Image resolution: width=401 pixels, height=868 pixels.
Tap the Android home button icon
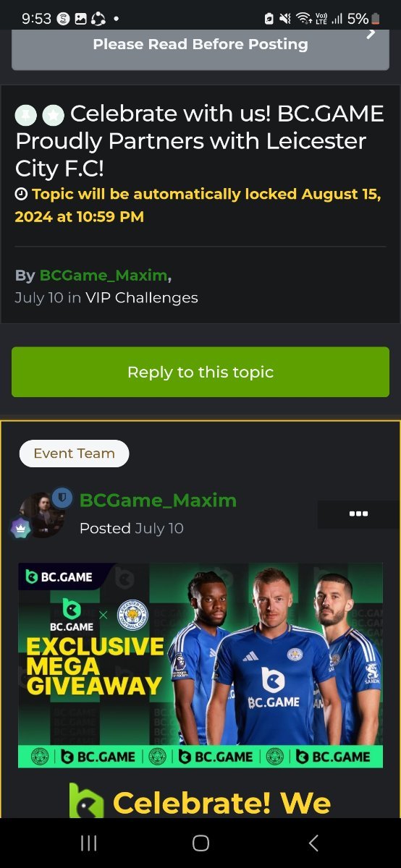click(200, 843)
